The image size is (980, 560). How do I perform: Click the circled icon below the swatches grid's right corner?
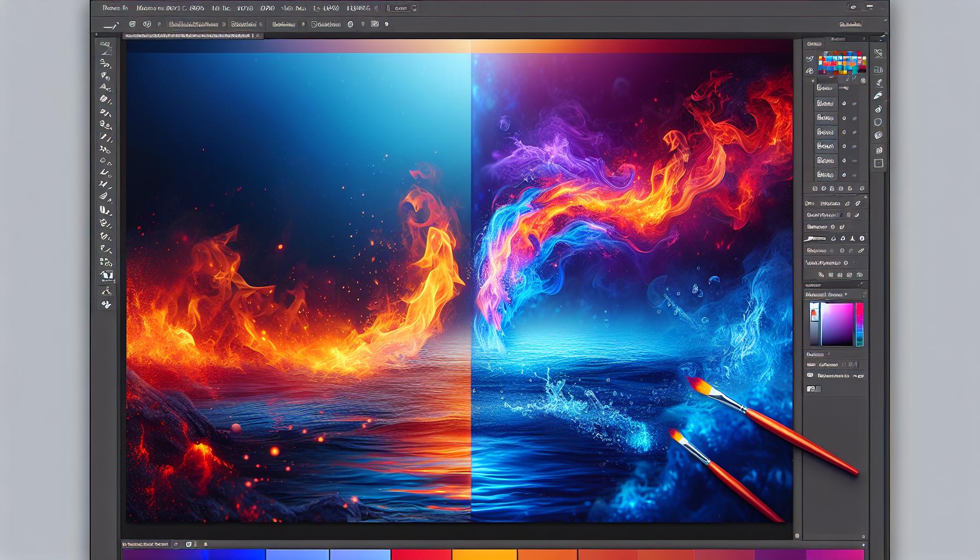864,80
